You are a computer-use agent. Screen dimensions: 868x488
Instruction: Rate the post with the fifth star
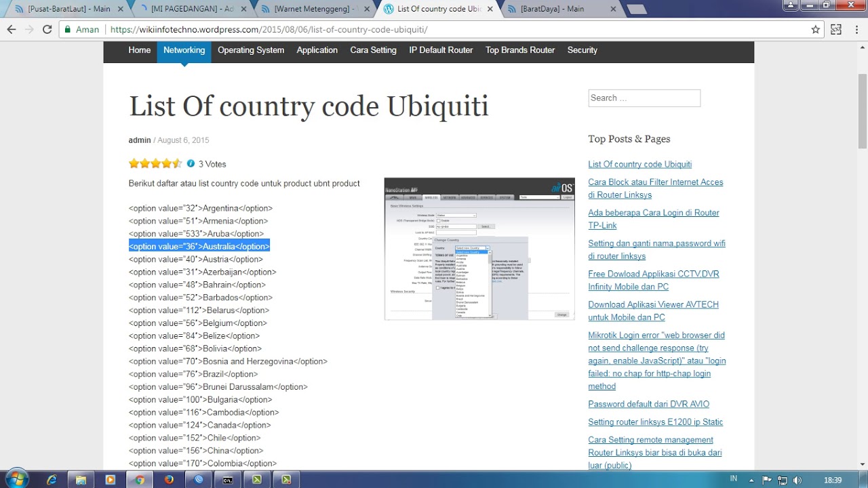[178, 163]
